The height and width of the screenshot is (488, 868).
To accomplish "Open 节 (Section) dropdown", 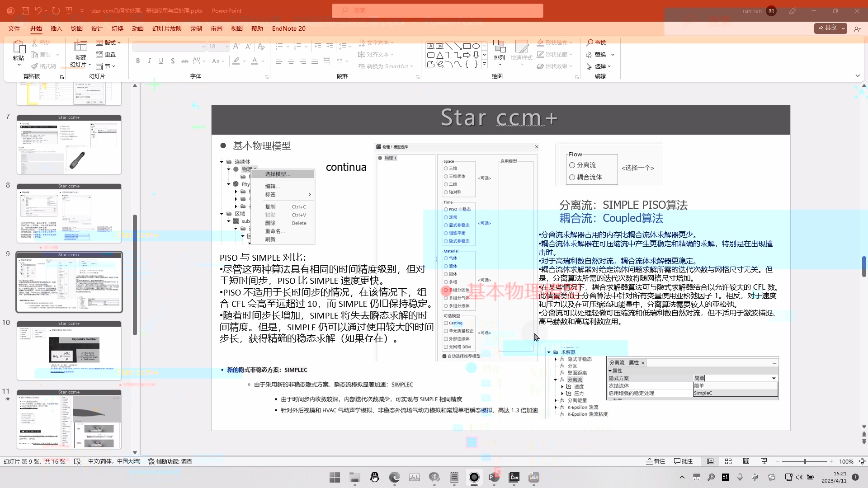I will (x=106, y=66).
